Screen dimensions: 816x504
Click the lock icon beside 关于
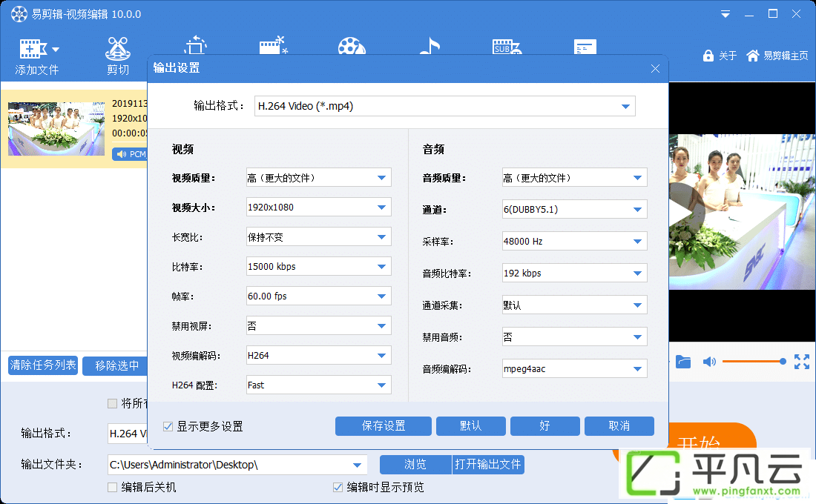tap(708, 56)
